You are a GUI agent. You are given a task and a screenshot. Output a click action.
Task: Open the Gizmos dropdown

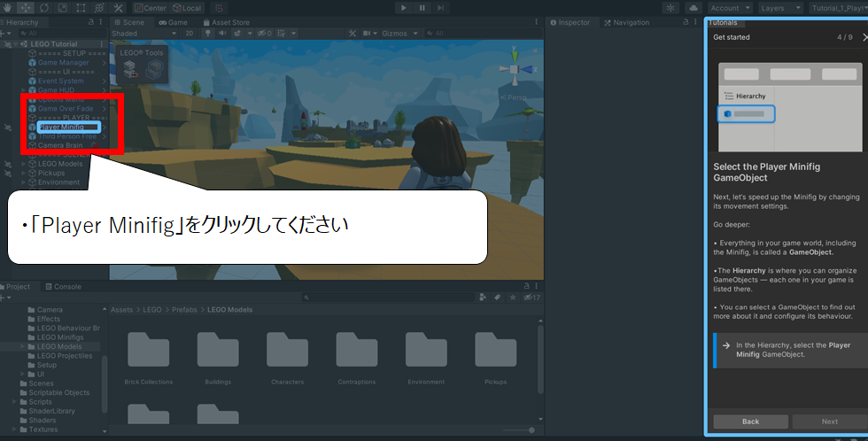[x=399, y=33]
